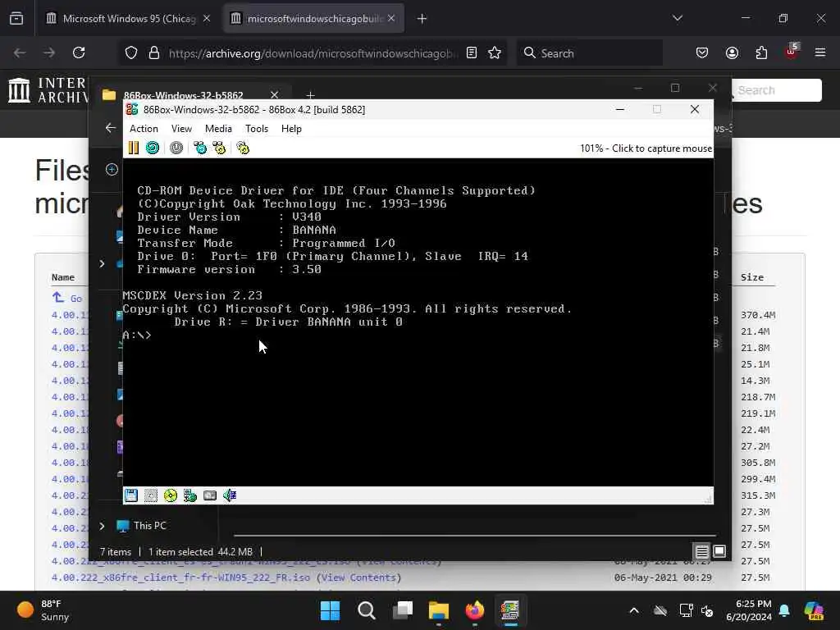Viewport: 840px width, 630px height.
Task: Click the Name column header in file listing
Action: click(62, 277)
